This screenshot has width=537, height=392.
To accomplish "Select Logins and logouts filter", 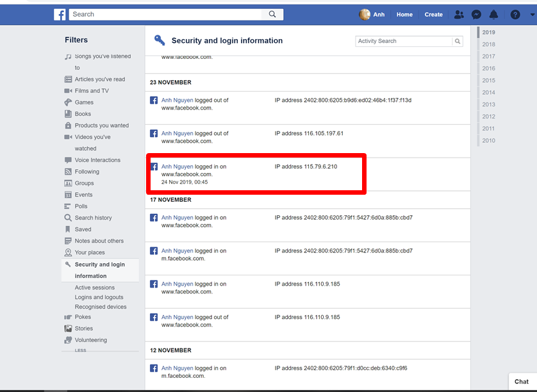I will [x=99, y=297].
